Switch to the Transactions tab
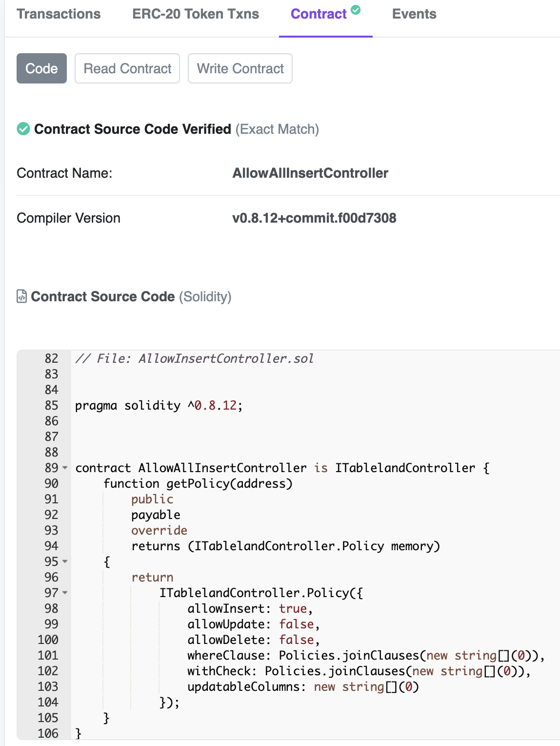 59,14
